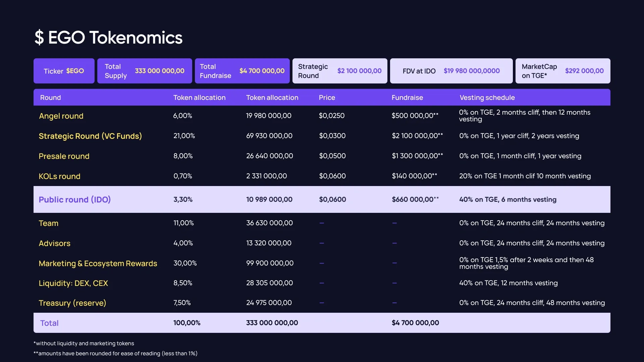The width and height of the screenshot is (644, 362).
Task: Click token amount 36 630 000,00
Action: [x=270, y=223]
